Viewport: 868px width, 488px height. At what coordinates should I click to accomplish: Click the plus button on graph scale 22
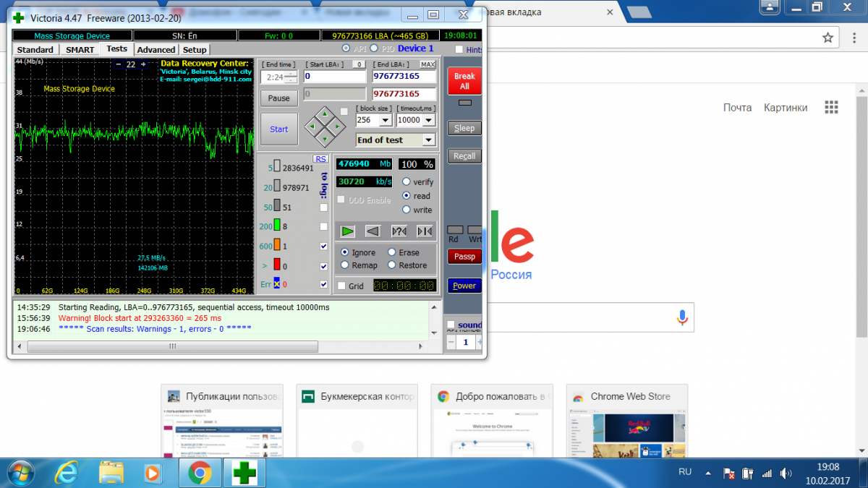(143, 64)
